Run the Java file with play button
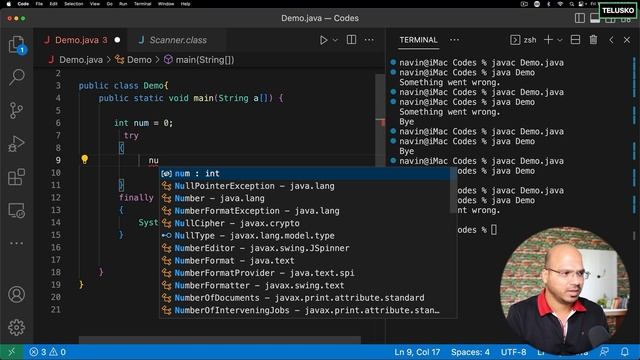The image size is (640, 360). tap(323, 40)
